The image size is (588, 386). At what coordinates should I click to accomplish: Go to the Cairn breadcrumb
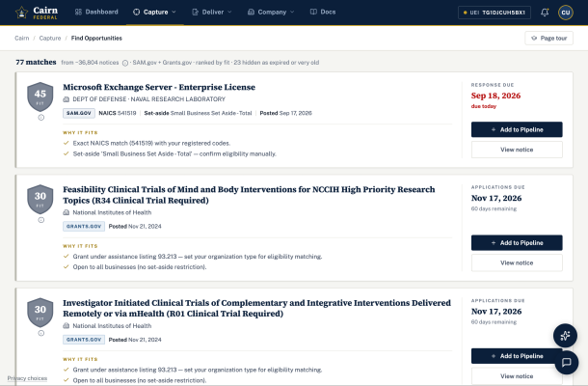[22, 38]
